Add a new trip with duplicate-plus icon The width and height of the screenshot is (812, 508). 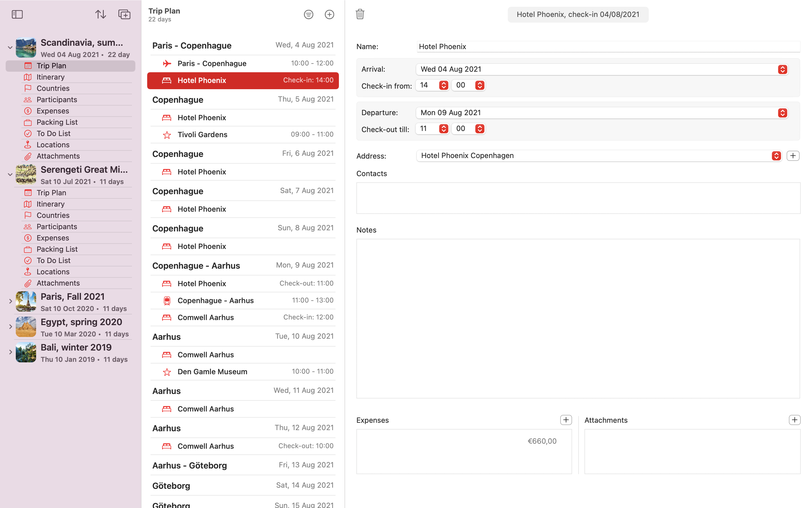(x=124, y=14)
